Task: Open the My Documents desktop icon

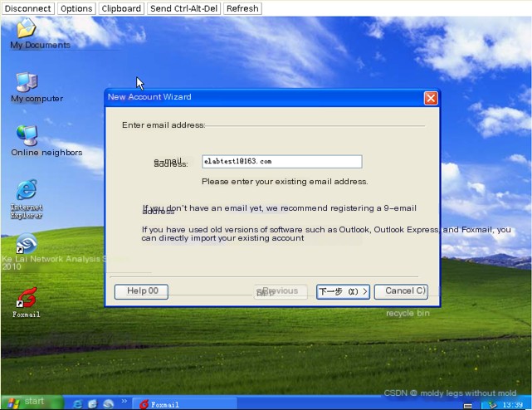Action: point(27,28)
